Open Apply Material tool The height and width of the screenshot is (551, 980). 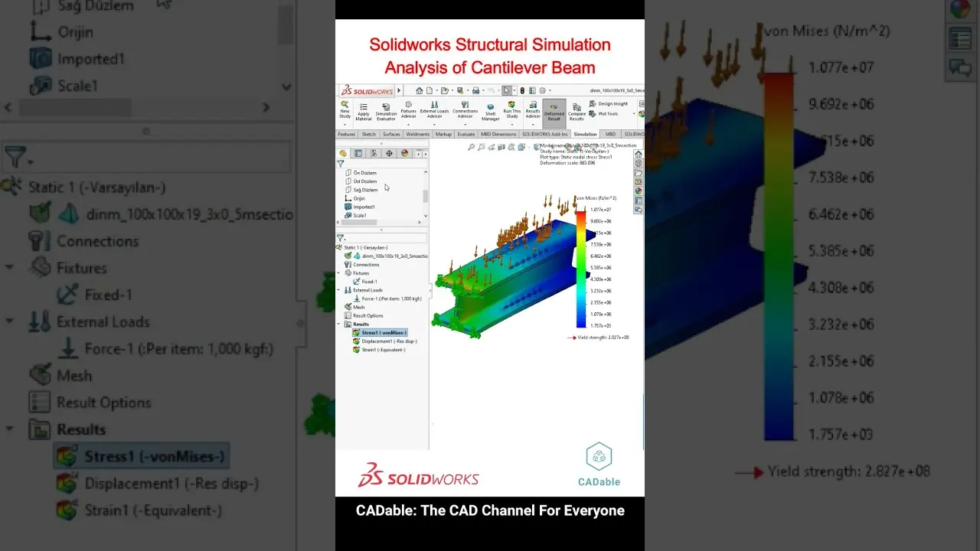(x=364, y=112)
